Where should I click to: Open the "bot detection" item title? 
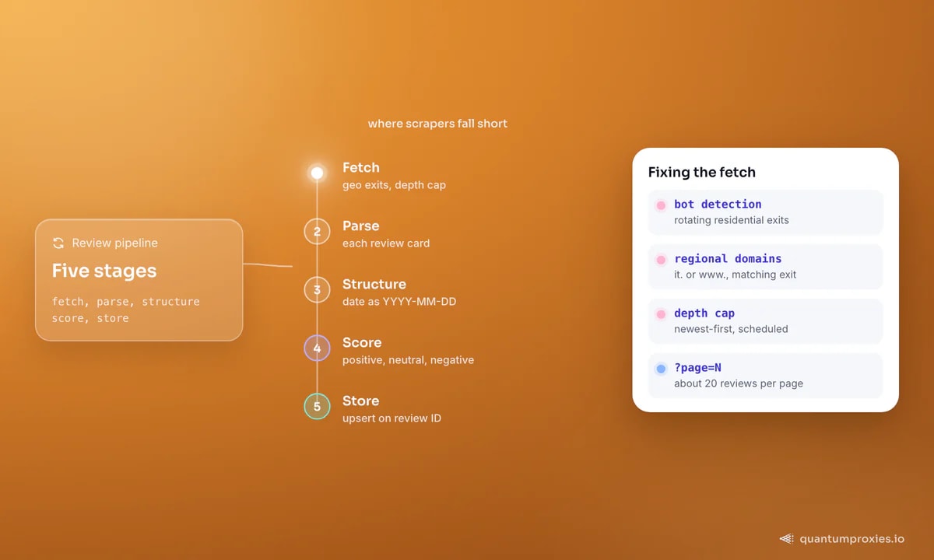[x=718, y=205]
